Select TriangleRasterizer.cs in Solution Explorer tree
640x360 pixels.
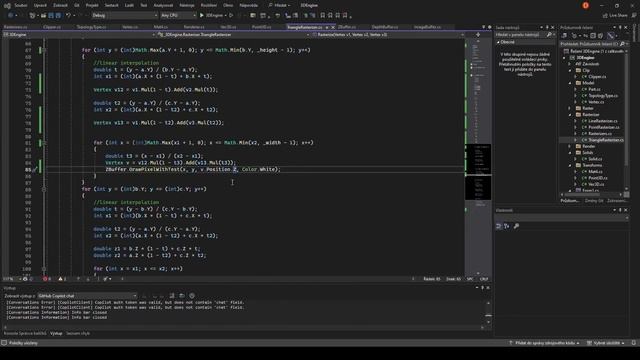(x=606, y=140)
